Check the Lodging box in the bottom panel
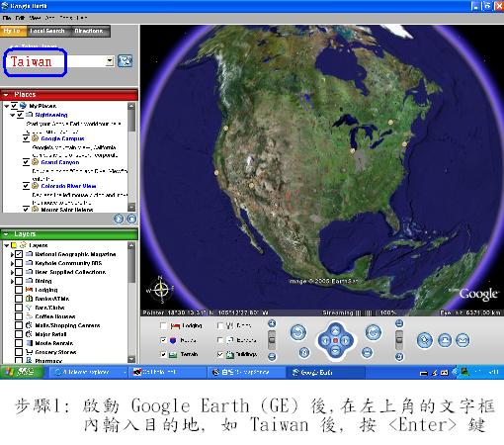Viewport: 504px width, 445px height. 163,325
